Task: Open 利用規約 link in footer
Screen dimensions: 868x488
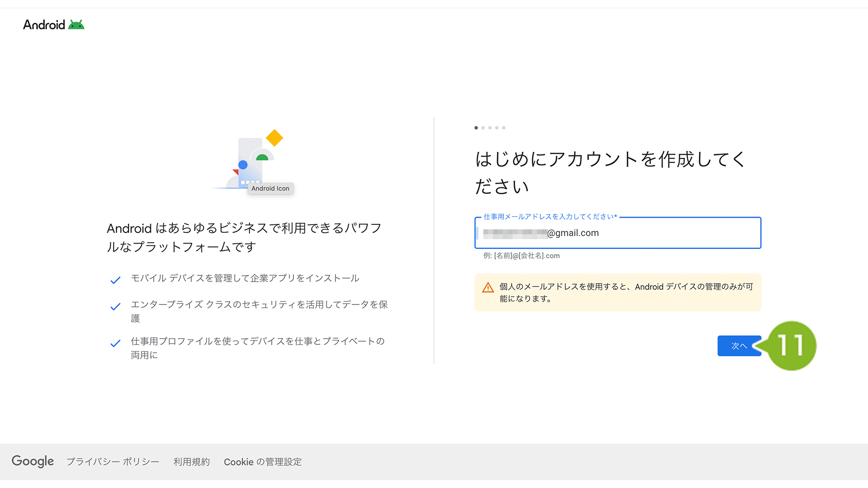Action: [191, 462]
